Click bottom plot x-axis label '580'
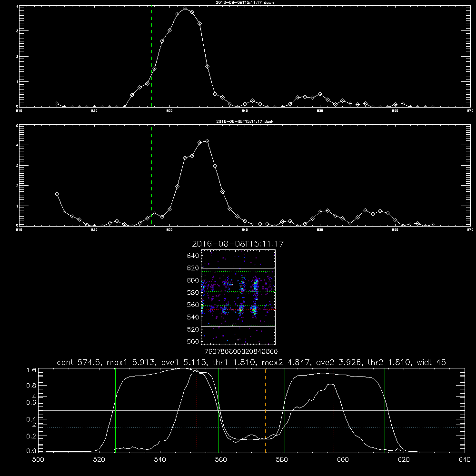Viewport: 476px width, 476px height. [282, 460]
